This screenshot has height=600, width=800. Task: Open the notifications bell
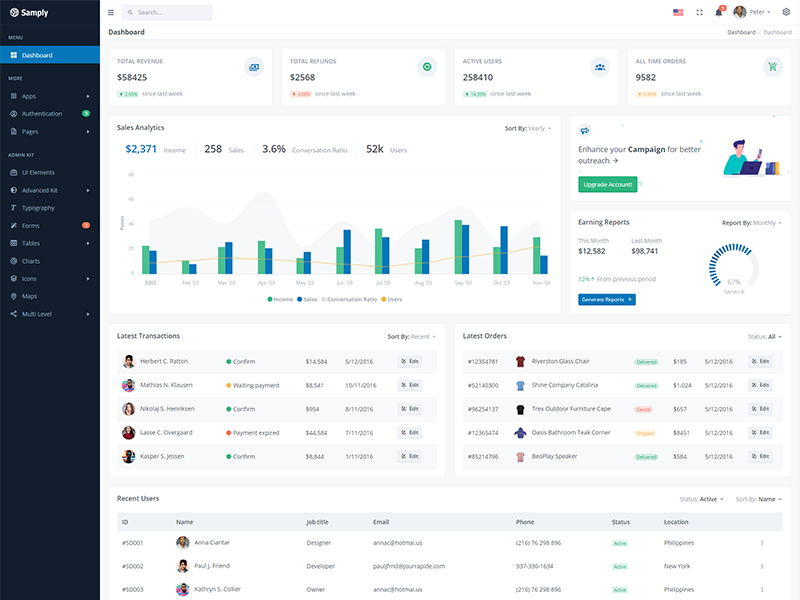click(718, 12)
